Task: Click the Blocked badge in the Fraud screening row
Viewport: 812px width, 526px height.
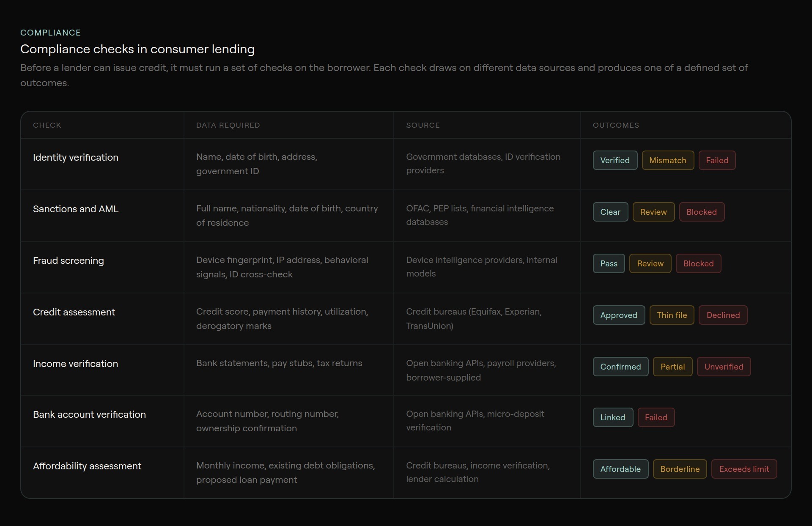Action: click(x=698, y=263)
